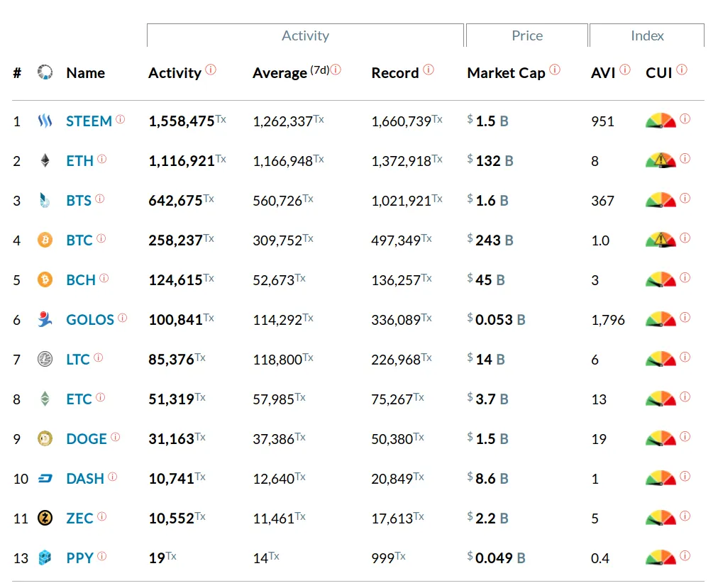Click the LTC silver coin logo

click(x=45, y=359)
